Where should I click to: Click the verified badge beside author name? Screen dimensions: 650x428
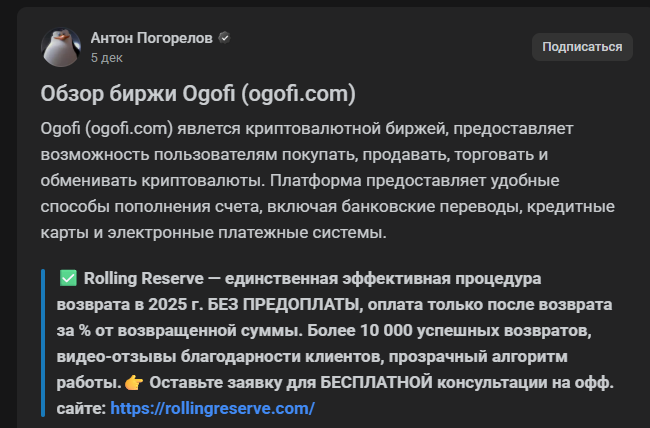pyautogui.click(x=225, y=38)
